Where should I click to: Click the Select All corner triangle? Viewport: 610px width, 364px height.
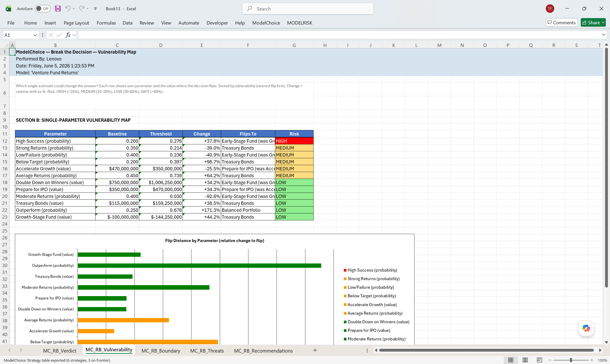pos(7,45)
